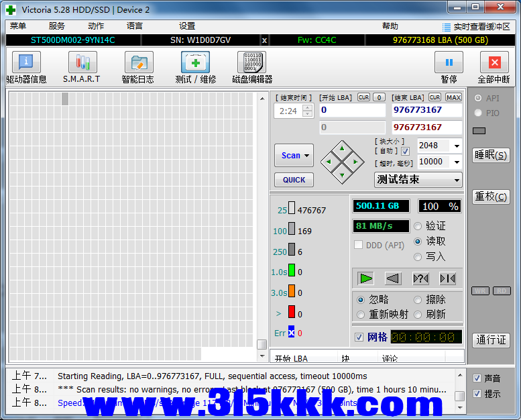The image size is (521, 420).
Task: Click the blue Err X block icon
Action: click(x=292, y=331)
